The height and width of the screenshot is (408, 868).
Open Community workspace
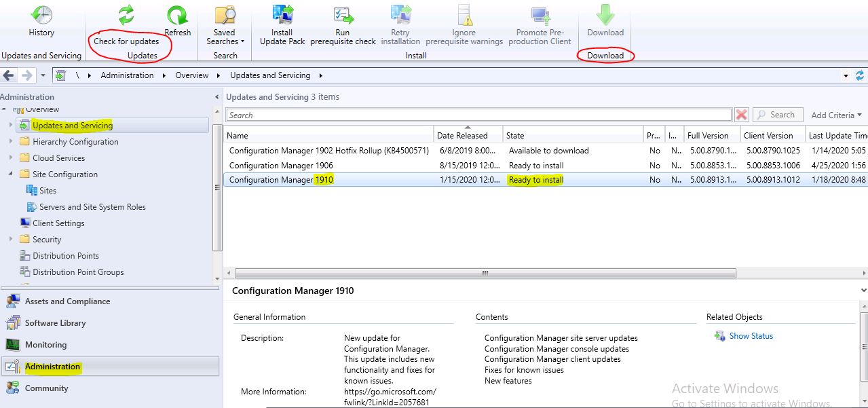click(x=110, y=388)
